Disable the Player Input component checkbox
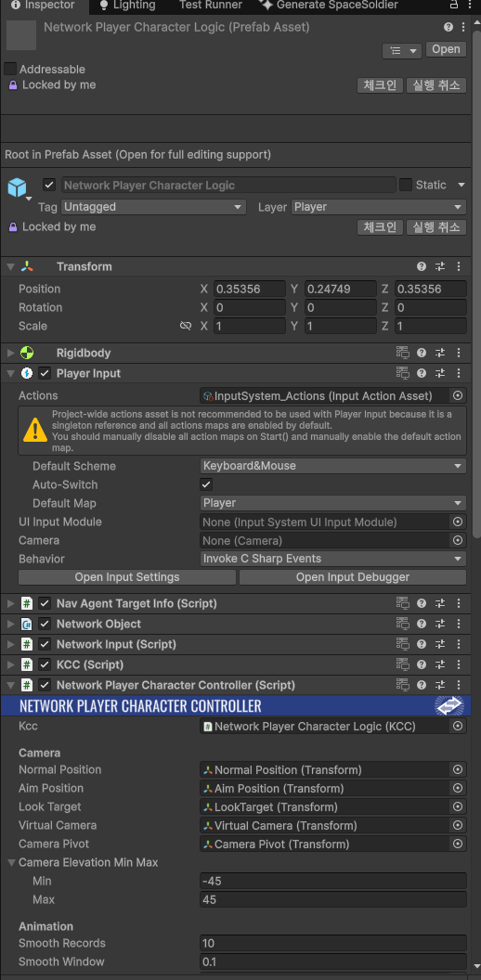The width and height of the screenshot is (481, 980). [45, 373]
